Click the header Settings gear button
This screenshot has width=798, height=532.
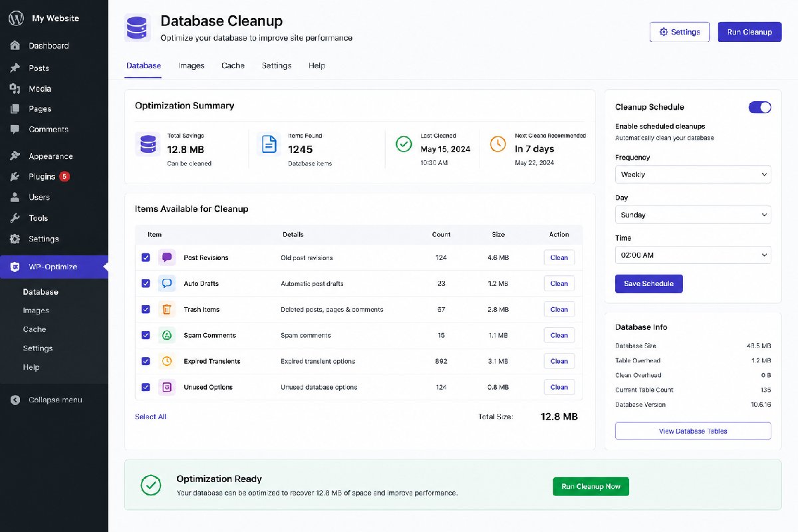[680, 32]
